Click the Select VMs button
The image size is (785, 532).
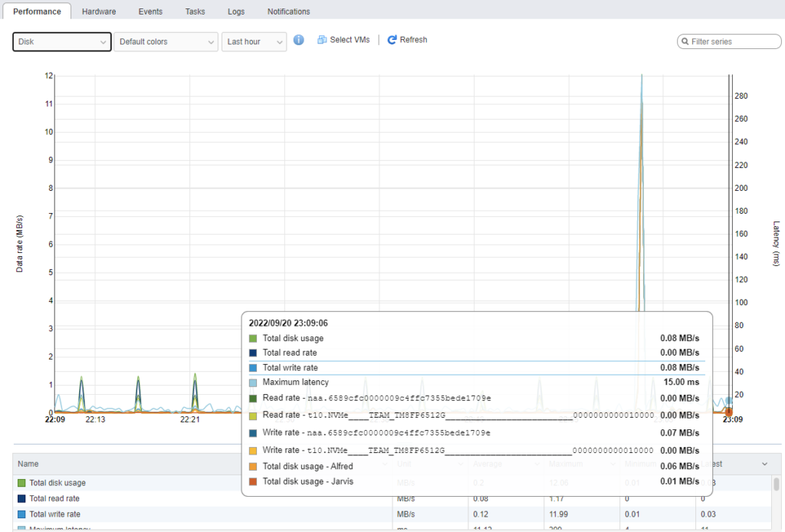click(342, 40)
